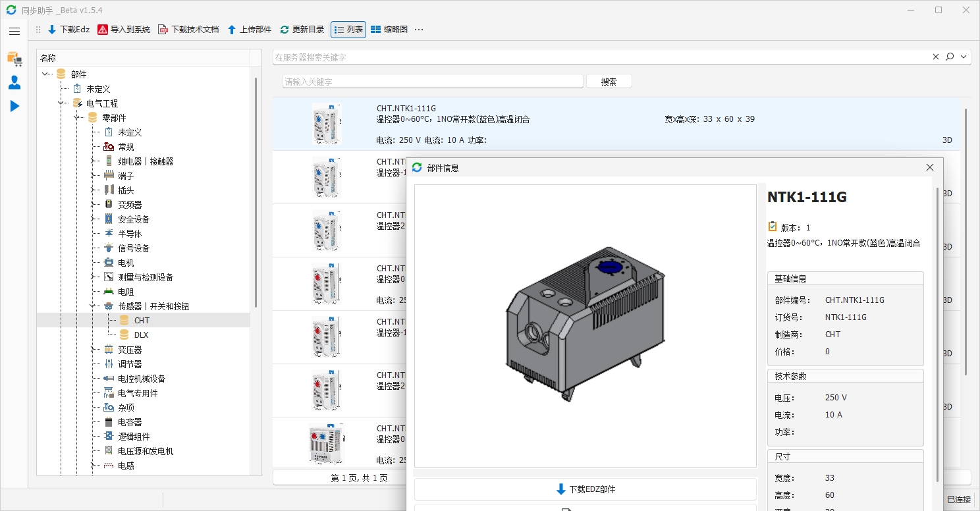The image size is (980, 511).
Task: Select the 电压源和发电机 tree item
Action: point(146,451)
